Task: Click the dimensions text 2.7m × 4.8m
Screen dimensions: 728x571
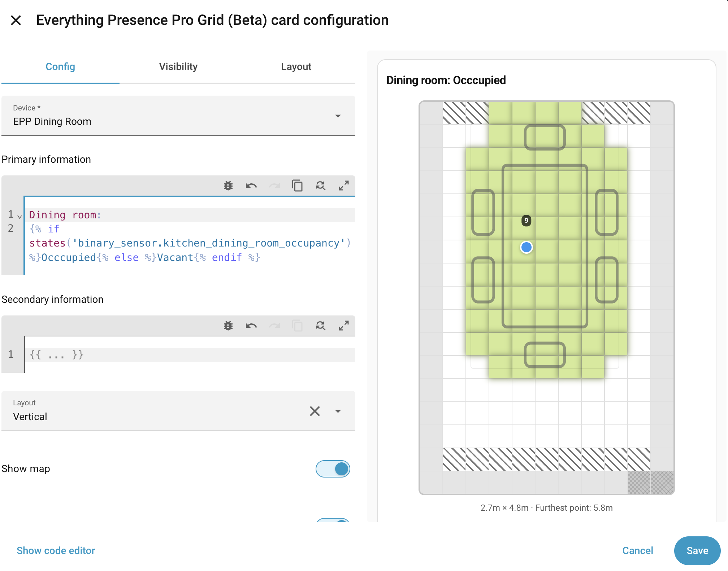Action: point(504,508)
